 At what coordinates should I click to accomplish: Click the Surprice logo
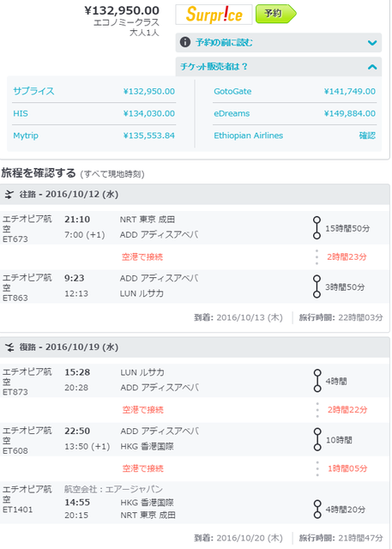[x=214, y=15]
